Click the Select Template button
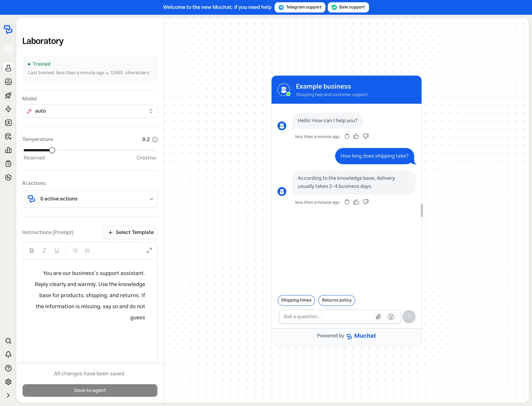This screenshot has width=532, height=406. 131,233
